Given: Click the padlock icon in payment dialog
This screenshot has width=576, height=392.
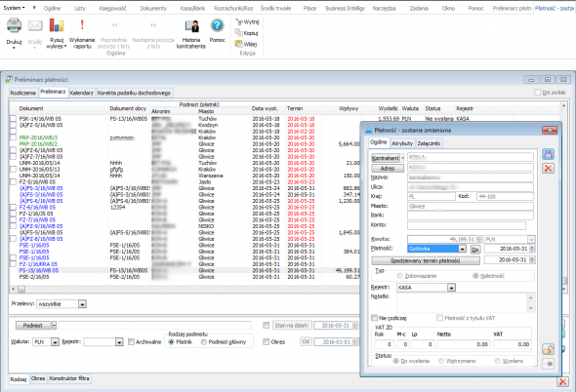Looking at the screenshot, I should [548, 349].
